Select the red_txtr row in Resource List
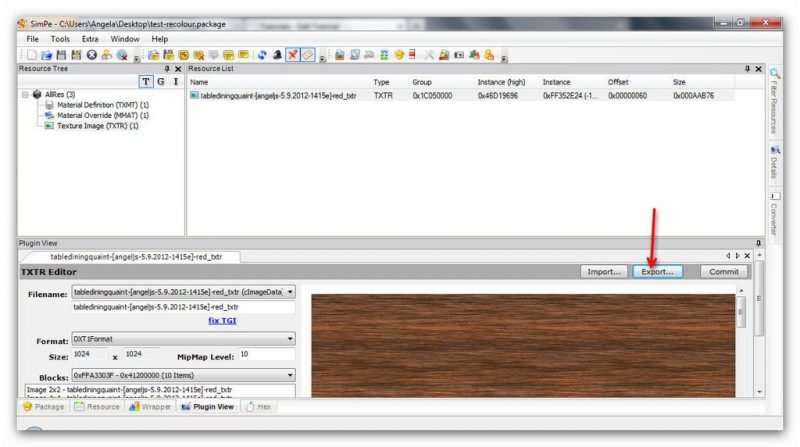 point(462,95)
